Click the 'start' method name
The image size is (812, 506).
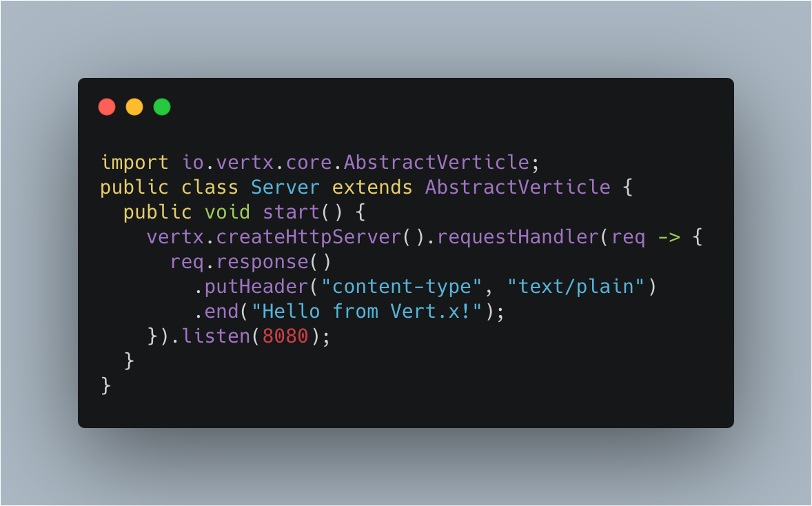291,212
